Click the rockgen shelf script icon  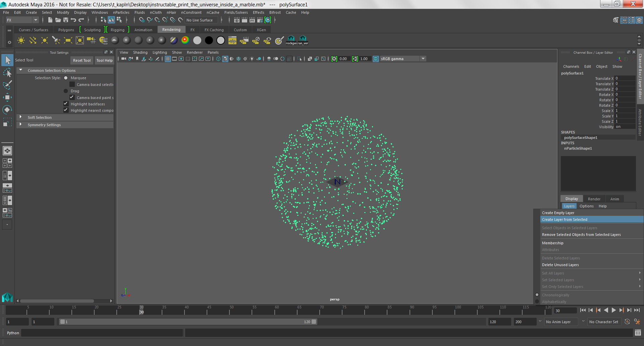(x=291, y=41)
